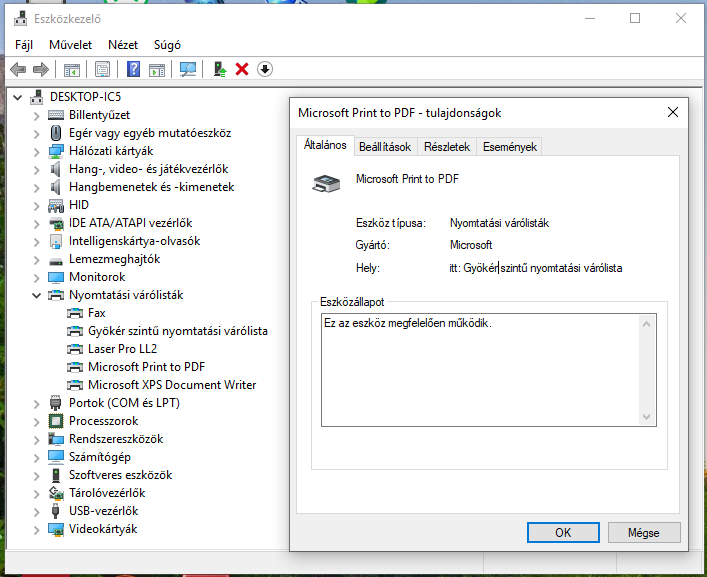Select Laser Pro LL2 printer entry
The width and height of the screenshot is (707, 577).
pos(122,349)
